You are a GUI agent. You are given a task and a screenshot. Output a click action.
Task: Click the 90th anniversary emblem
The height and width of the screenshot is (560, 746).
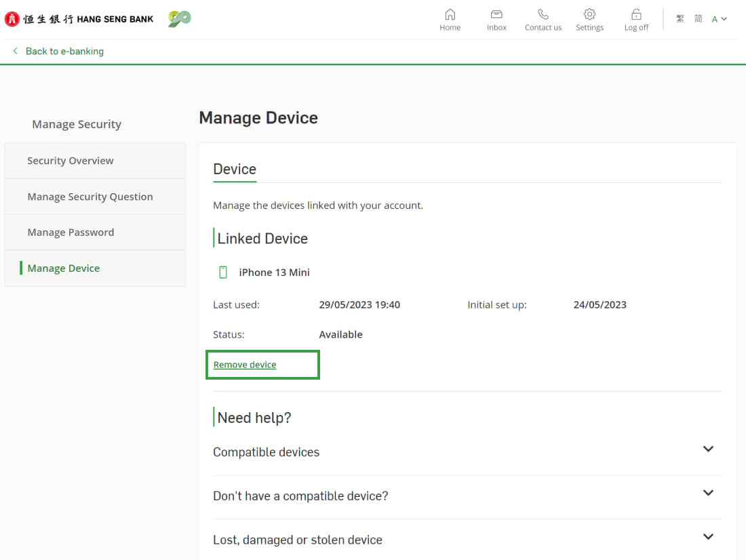click(180, 19)
